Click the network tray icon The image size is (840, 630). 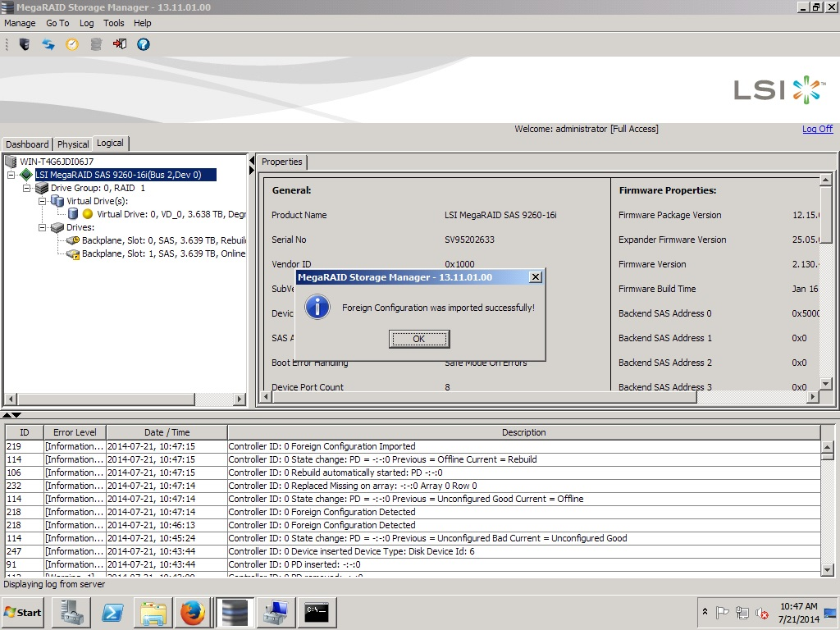pos(742,612)
